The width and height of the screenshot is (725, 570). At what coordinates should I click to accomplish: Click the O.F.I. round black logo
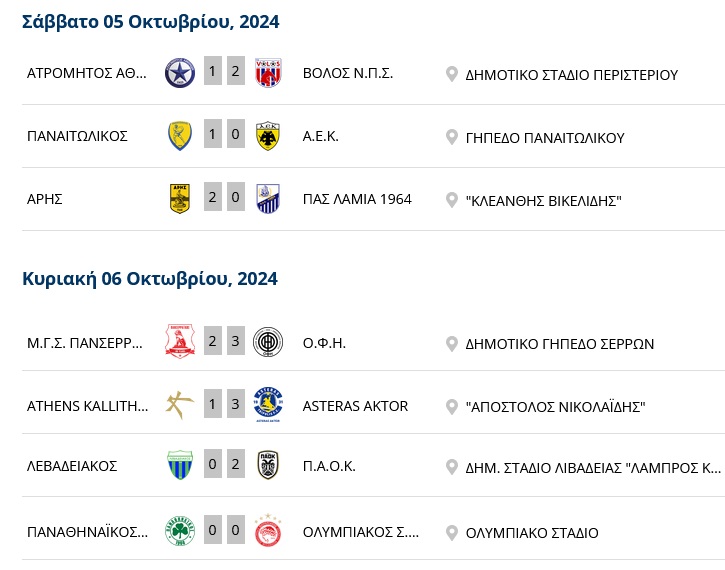tap(268, 342)
